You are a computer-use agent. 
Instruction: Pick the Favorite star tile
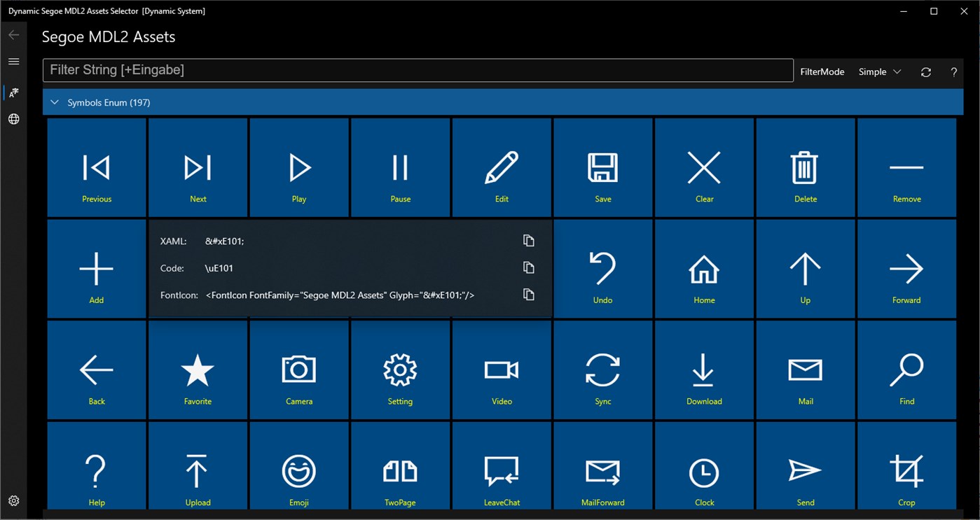point(198,370)
